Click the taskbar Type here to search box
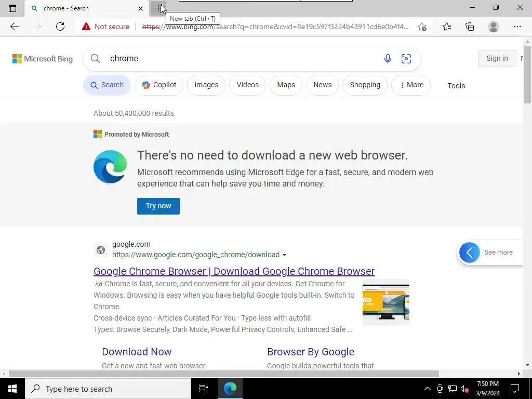 click(108, 389)
